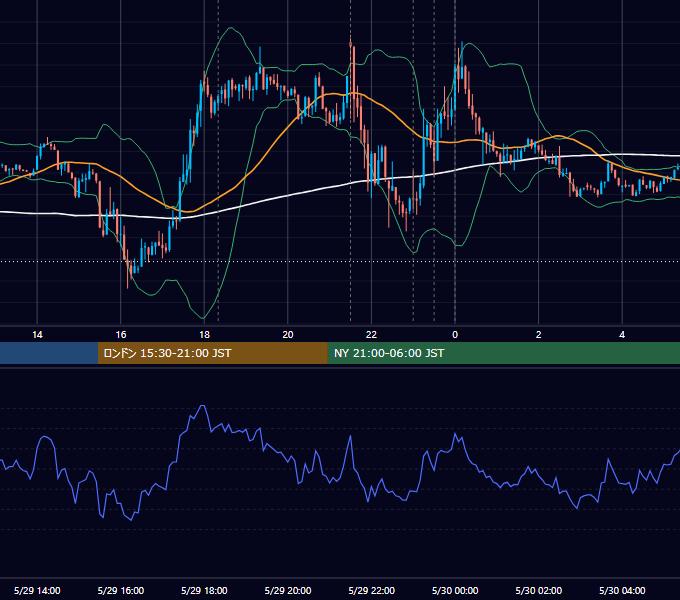The height and width of the screenshot is (600, 680).
Task: Click the 5/29 20:00 date label
Action: [x=288, y=590]
